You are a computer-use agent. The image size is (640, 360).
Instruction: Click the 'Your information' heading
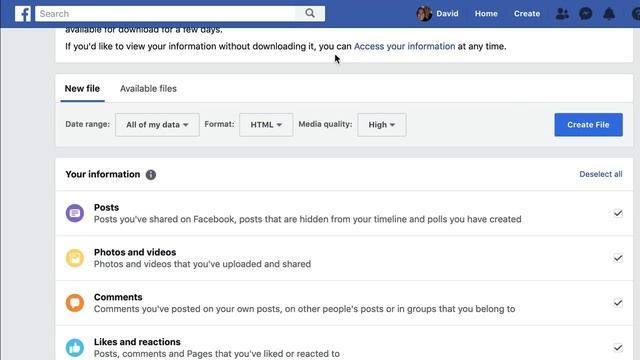coord(102,174)
